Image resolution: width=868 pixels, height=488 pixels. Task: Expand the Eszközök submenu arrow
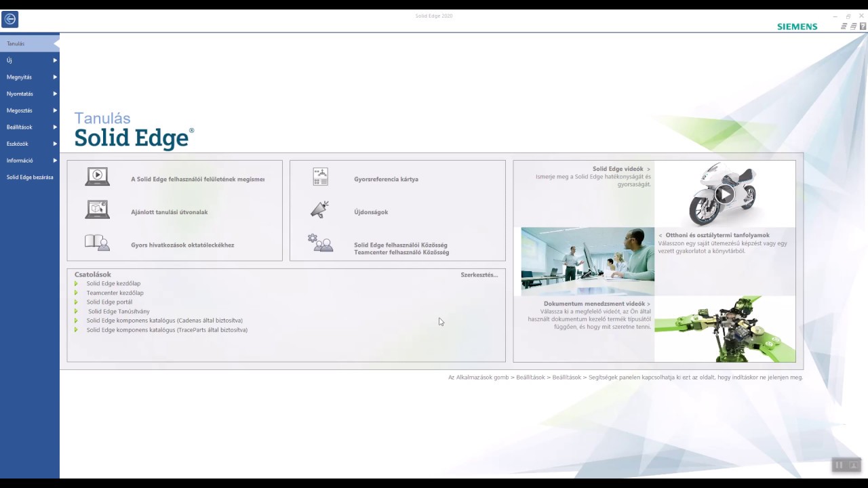(55, 144)
